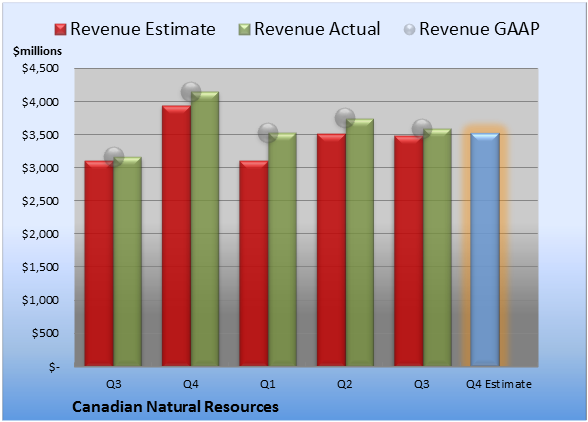Image resolution: width=588 pixels, height=422 pixels.
Task: Click the 'Q1' x-axis label
Action: pos(268,384)
